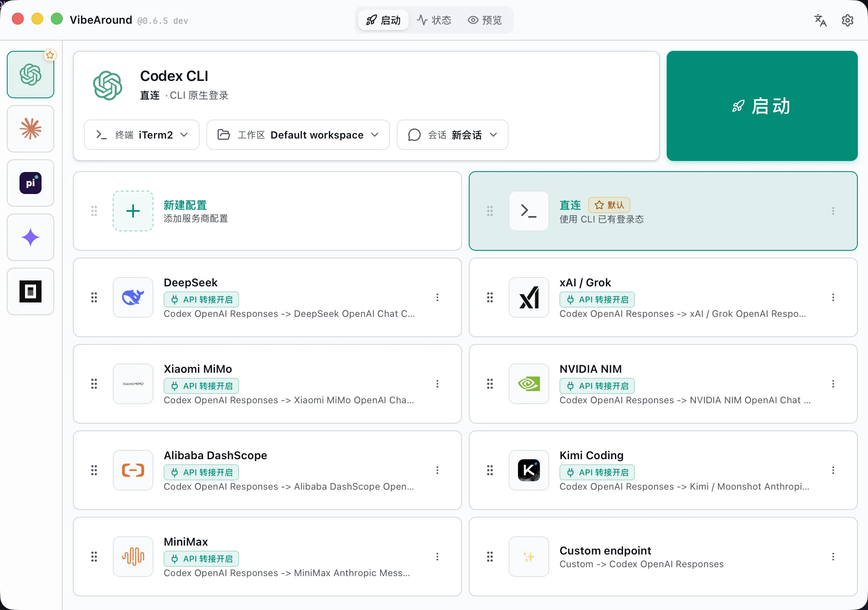Click the DeepSeek whale logo
Screen dimensions: 868x610
tap(133, 297)
